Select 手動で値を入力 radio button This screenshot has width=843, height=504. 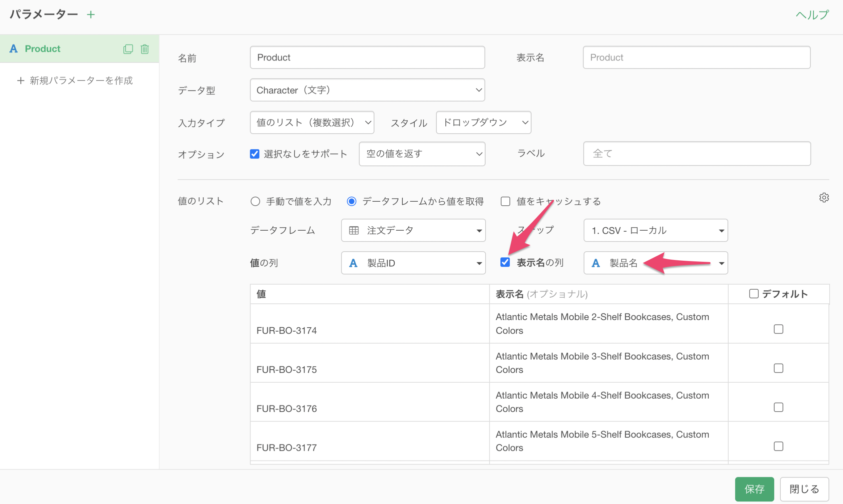[x=255, y=201]
